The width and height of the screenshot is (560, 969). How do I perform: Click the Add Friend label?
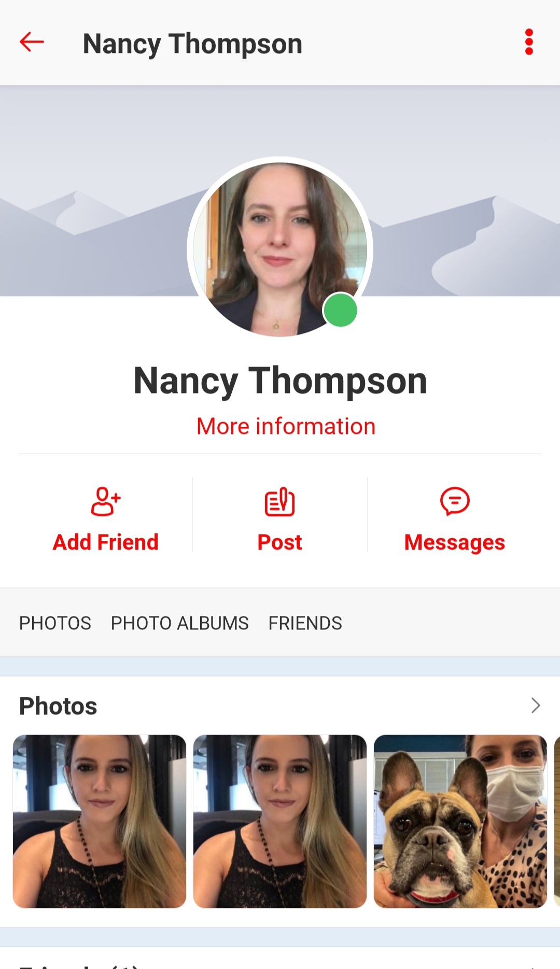pos(105,542)
